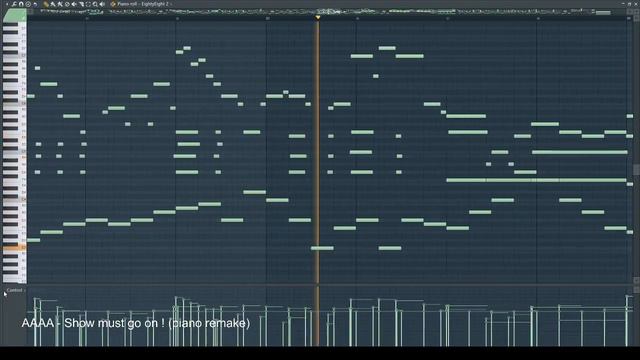Select the Delete tool icon
This screenshot has height=360, width=640.
[x=67, y=4]
